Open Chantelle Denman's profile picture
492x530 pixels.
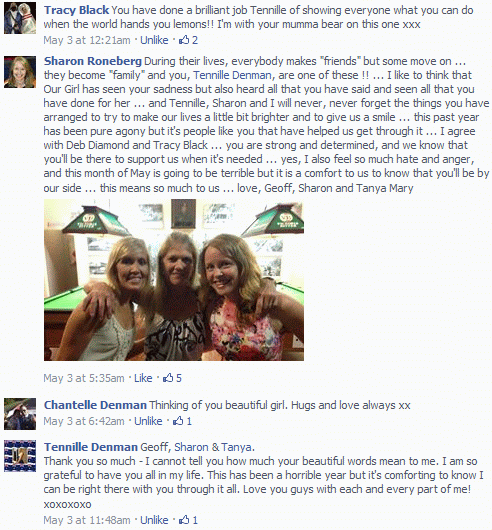coord(20,414)
